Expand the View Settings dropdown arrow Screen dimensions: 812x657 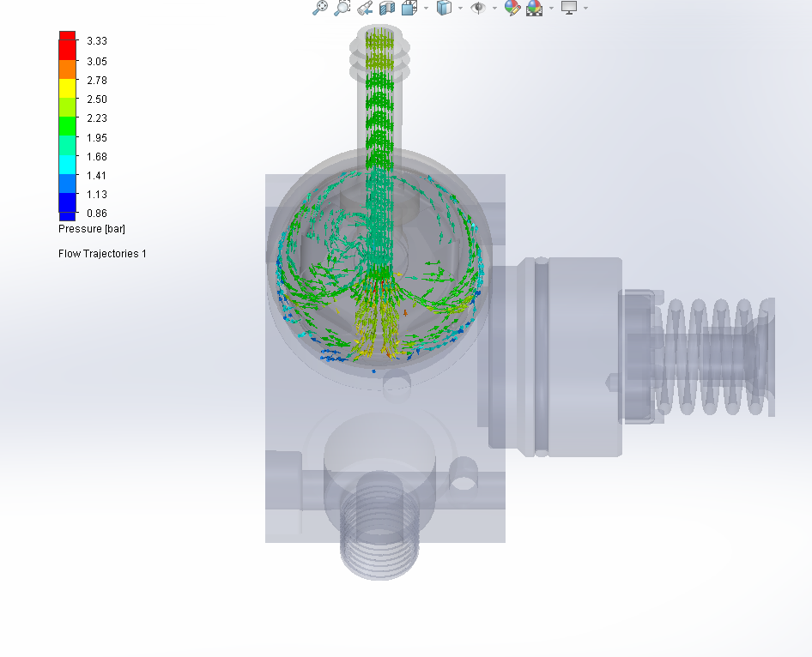click(586, 9)
